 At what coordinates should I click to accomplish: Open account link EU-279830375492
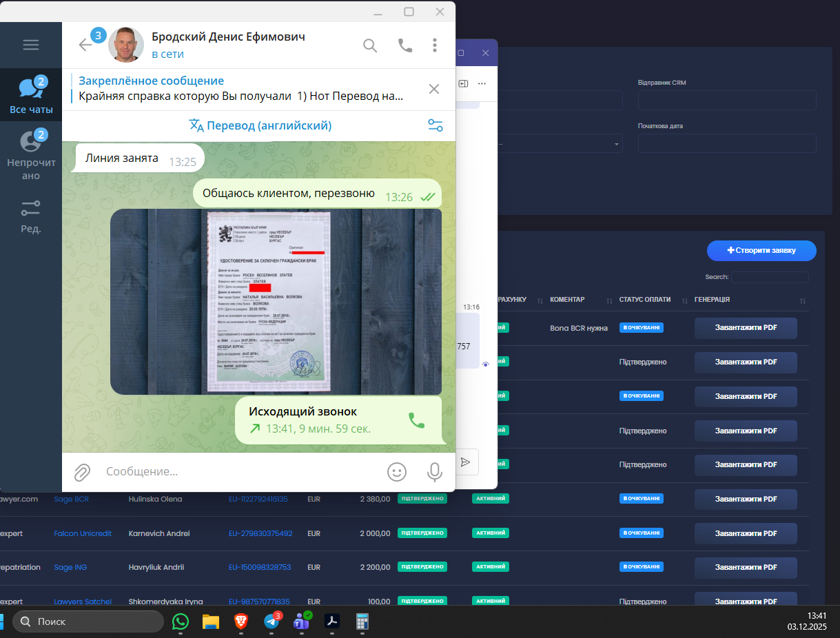pyautogui.click(x=260, y=533)
